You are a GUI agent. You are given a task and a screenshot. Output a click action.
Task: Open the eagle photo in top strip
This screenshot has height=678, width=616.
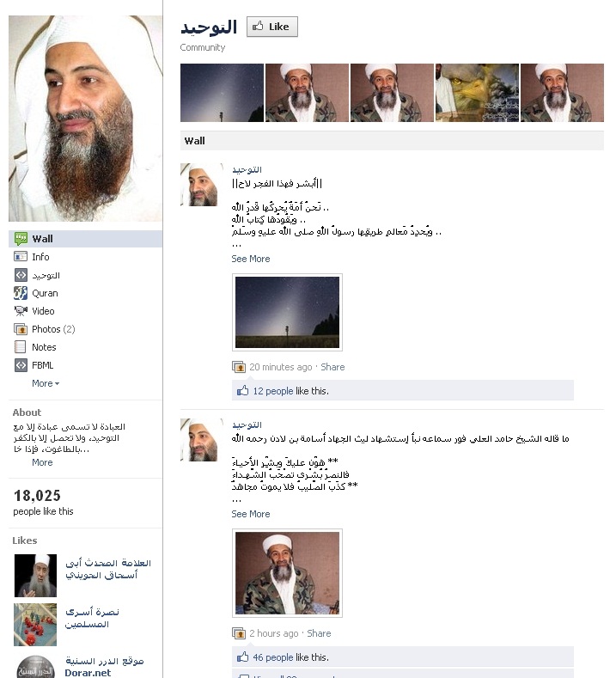coord(477,93)
